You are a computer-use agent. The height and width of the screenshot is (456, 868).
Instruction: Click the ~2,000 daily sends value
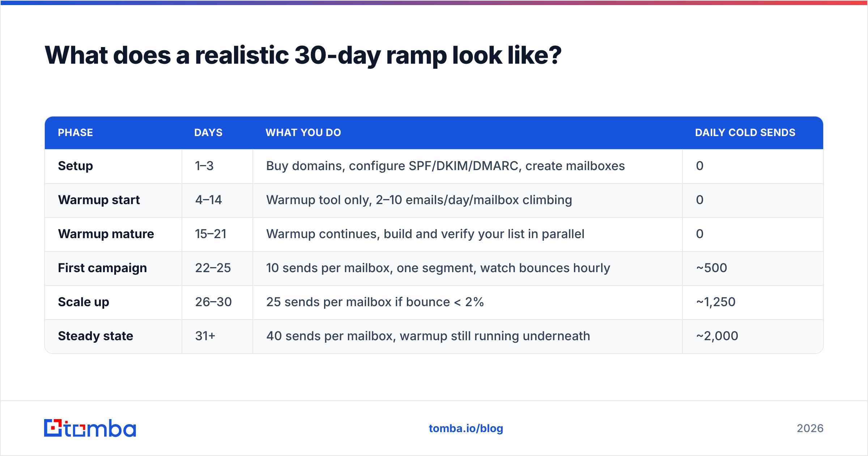(x=717, y=336)
